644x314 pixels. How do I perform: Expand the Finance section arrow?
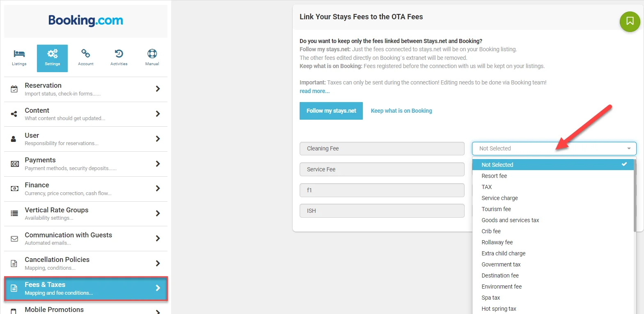coord(158,189)
